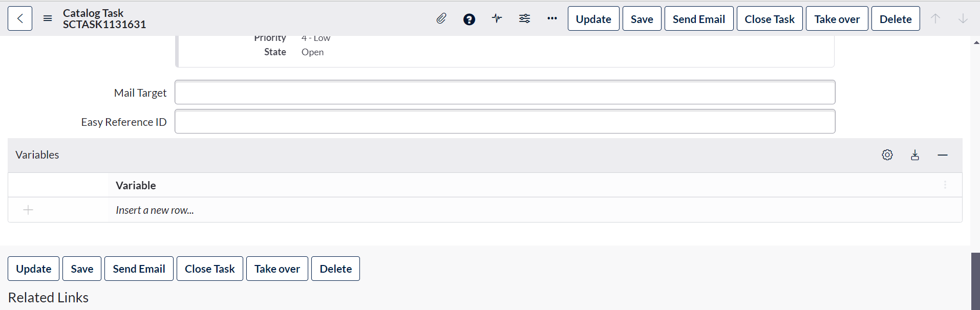The image size is (980, 310).
Task: Open more options via the ellipsis icon
Action: coord(552,18)
